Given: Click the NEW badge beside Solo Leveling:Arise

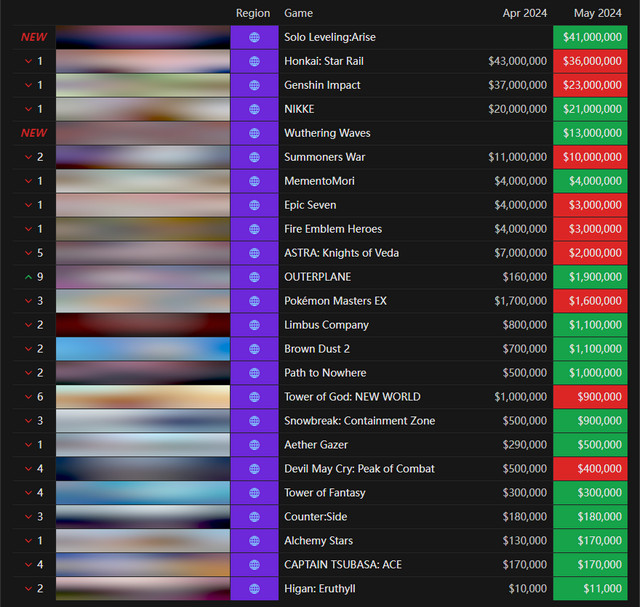Looking at the screenshot, I should (x=34, y=37).
